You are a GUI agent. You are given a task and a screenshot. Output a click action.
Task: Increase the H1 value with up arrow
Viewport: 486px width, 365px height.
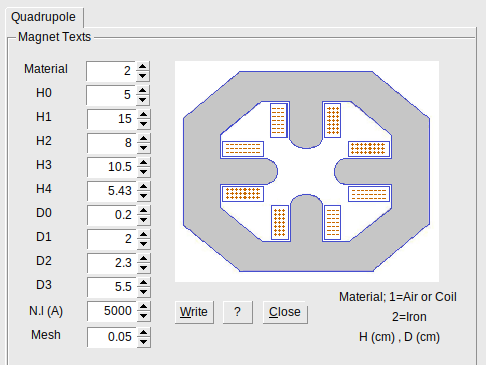coord(143,114)
